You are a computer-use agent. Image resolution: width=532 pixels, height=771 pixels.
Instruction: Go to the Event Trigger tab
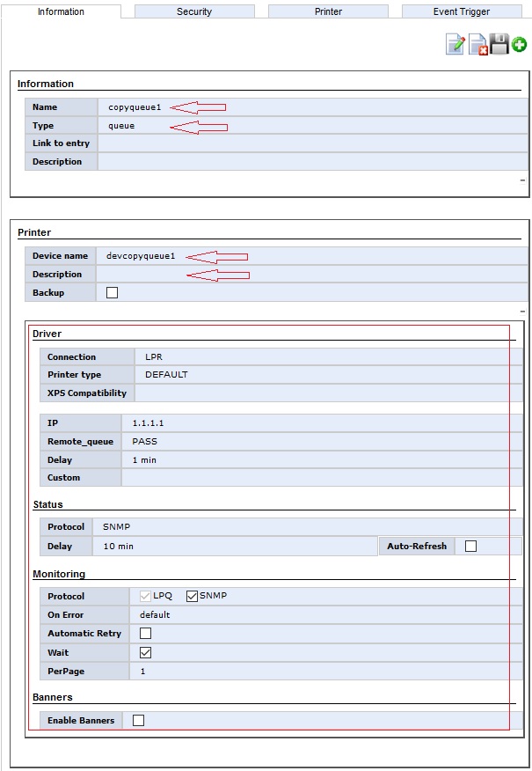click(462, 11)
